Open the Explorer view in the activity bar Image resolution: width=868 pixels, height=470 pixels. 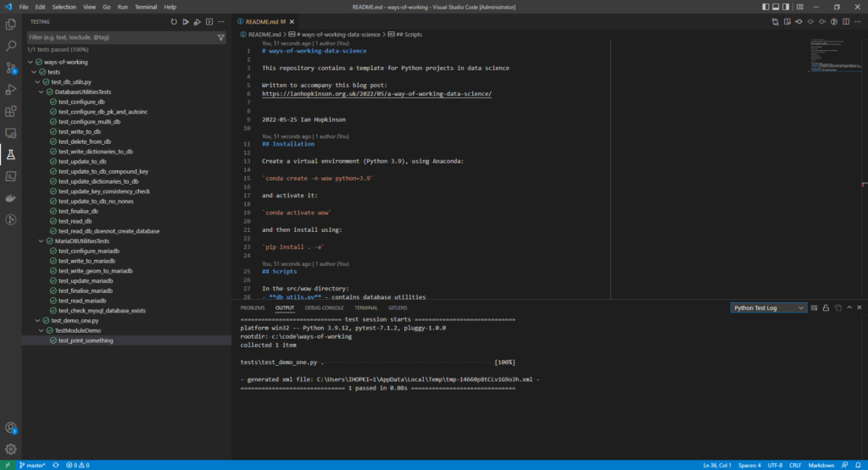coord(10,25)
